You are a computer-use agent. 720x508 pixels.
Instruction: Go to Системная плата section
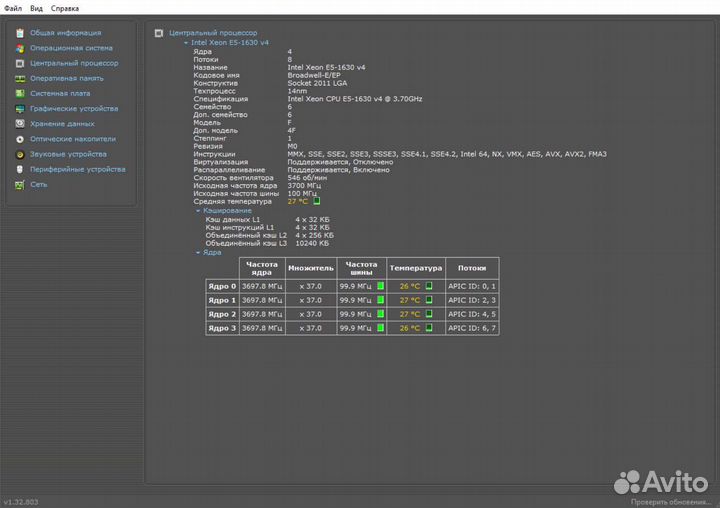60,93
